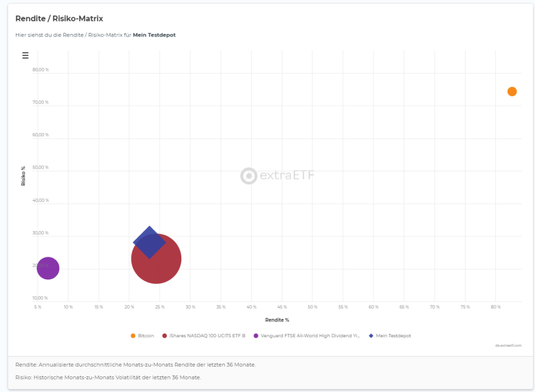Click the '25 %' return axis label

point(160,307)
